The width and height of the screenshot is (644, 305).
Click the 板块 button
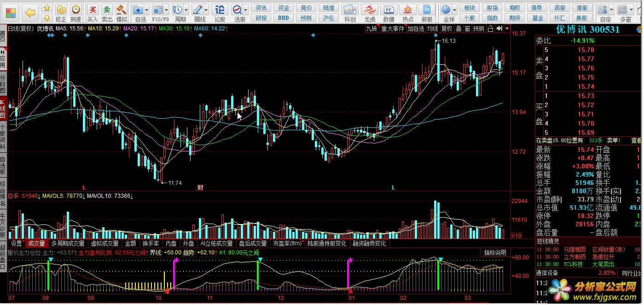coord(470,8)
